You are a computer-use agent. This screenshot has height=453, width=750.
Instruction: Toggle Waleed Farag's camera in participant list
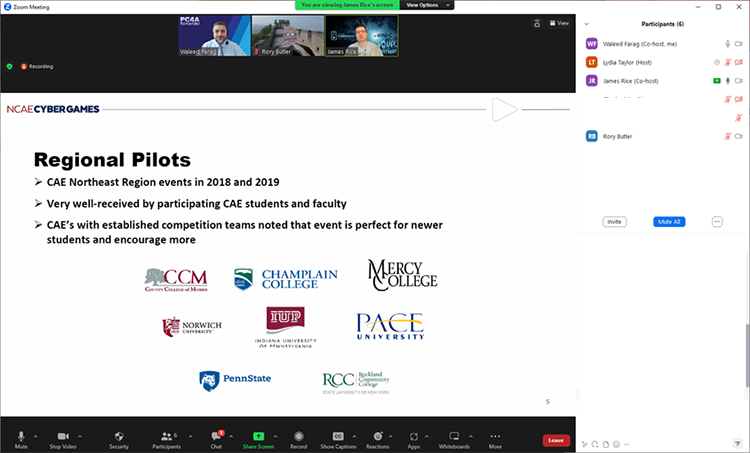tap(739, 44)
